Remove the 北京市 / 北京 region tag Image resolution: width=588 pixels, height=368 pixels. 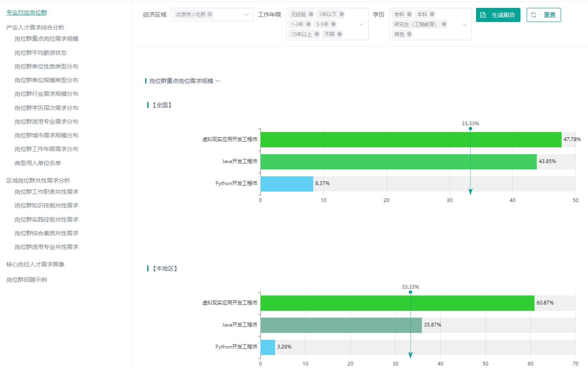point(210,14)
